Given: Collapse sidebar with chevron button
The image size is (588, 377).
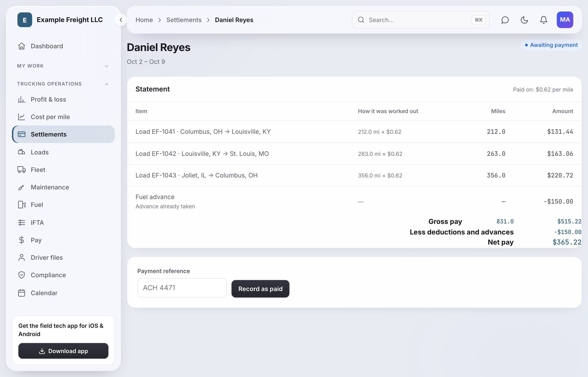Looking at the screenshot, I should 121,20.
